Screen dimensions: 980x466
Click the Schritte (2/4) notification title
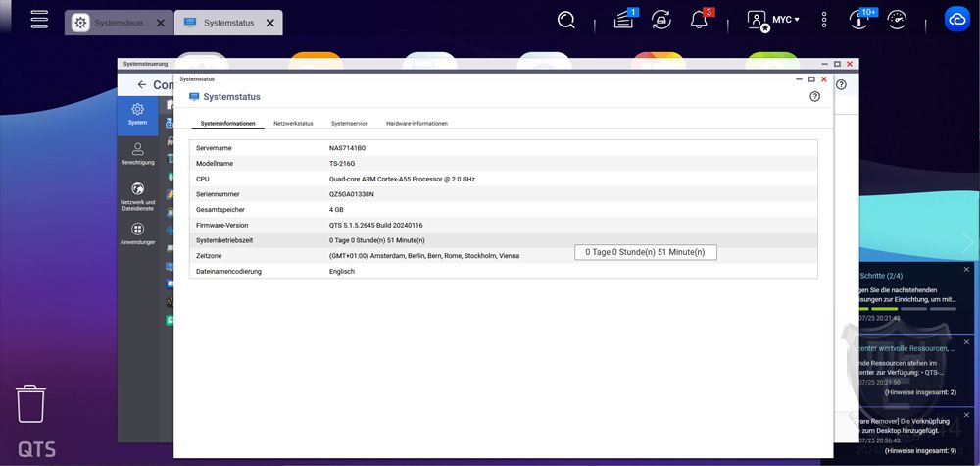coord(881,276)
